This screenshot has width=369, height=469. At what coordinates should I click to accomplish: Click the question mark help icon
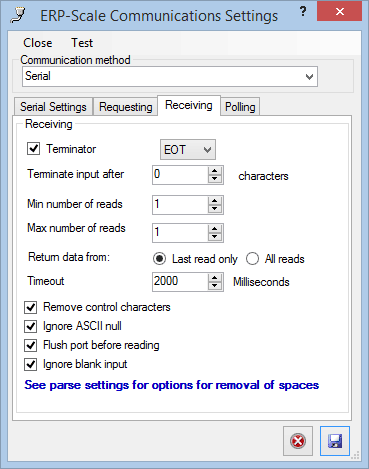coord(303,12)
